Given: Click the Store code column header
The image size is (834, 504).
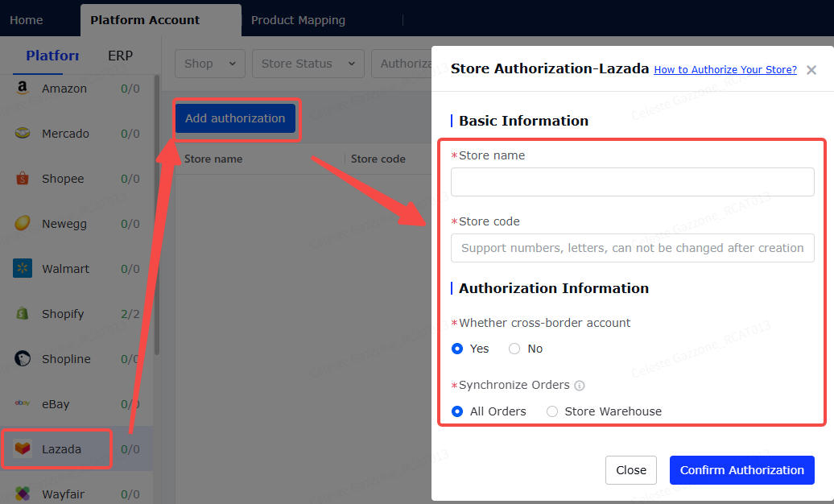Looking at the screenshot, I should coord(378,159).
